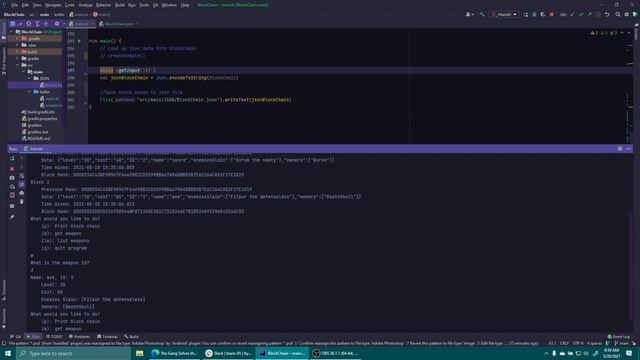Open the Navigate menu

(x=53, y=5)
